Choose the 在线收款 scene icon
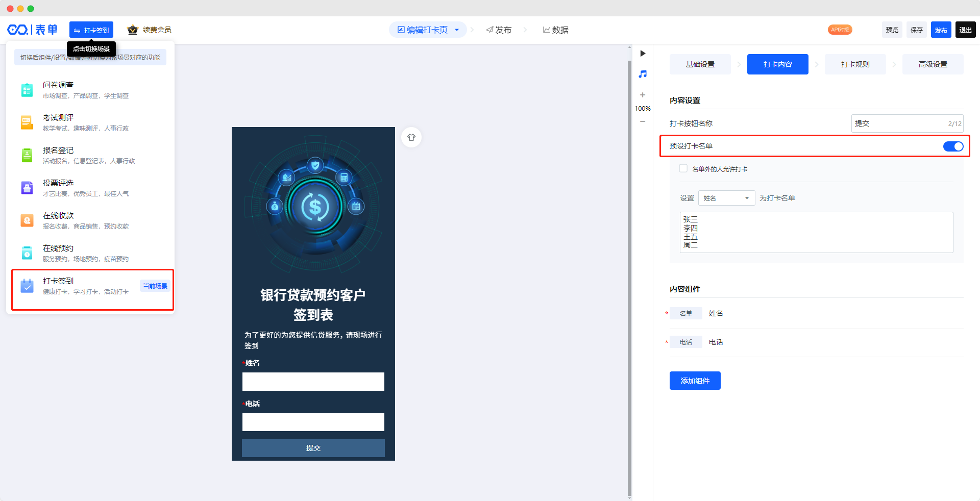 click(x=27, y=220)
